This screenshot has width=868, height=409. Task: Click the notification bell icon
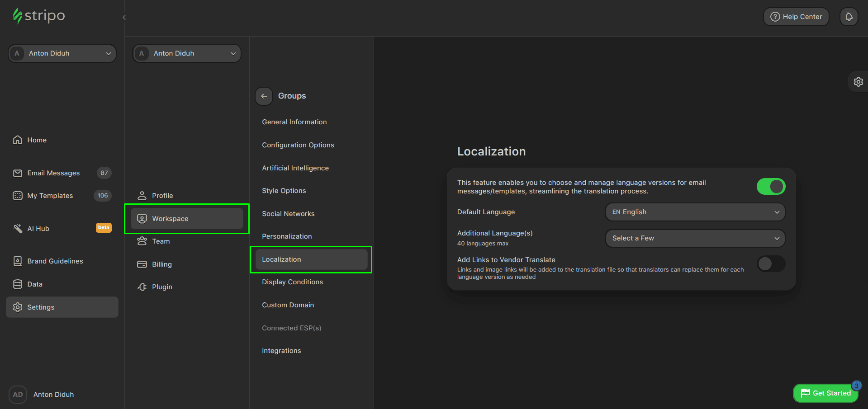pyautogui.click(x=849, y=16)
